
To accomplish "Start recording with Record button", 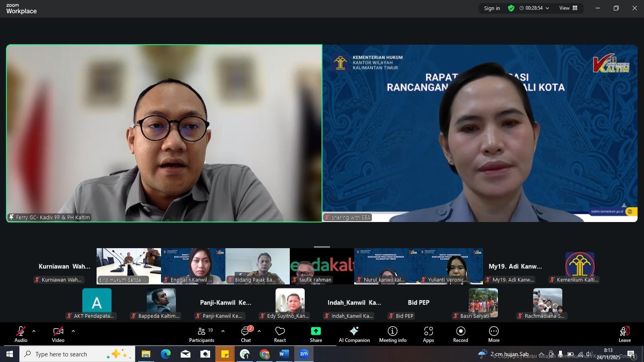I will tap(460, 334).
